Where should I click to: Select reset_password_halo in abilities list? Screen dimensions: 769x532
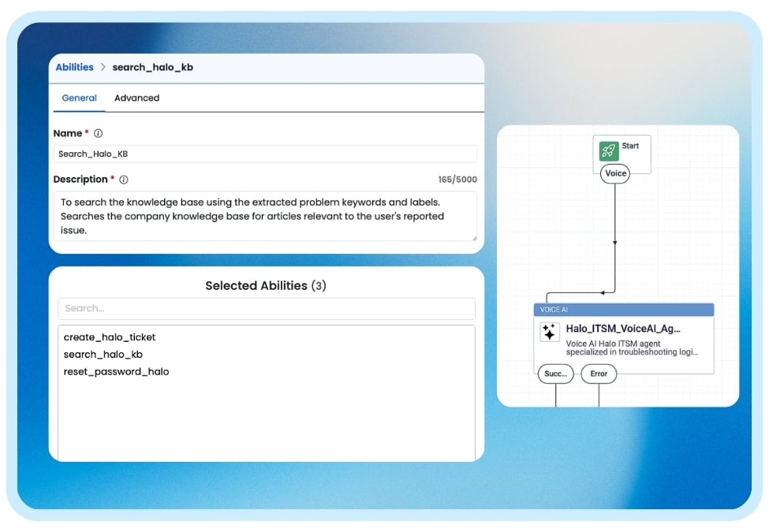click(x=116, y=371)
